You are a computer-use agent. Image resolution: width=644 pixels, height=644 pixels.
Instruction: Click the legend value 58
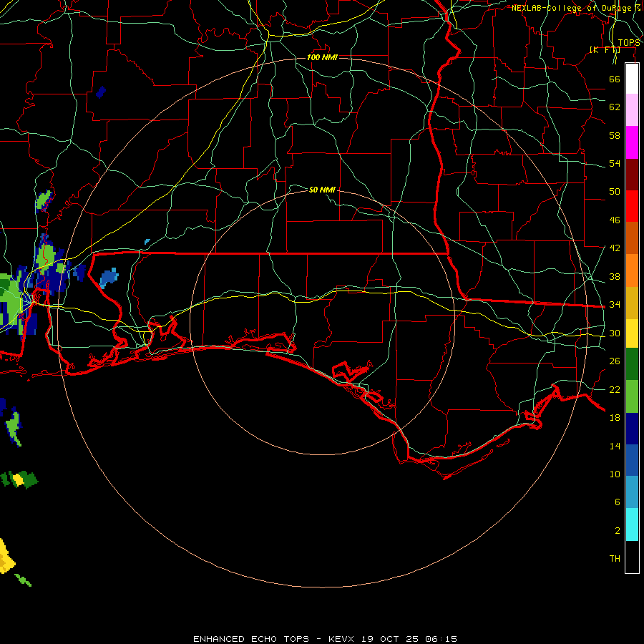point(615,135)
